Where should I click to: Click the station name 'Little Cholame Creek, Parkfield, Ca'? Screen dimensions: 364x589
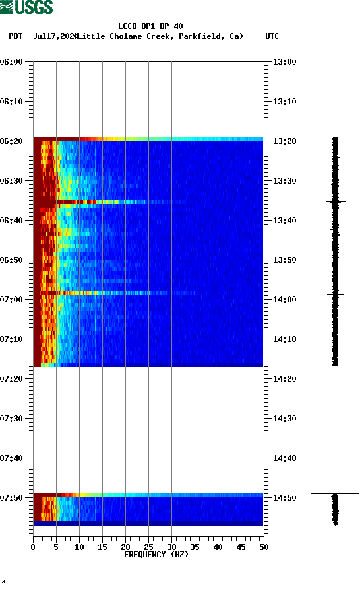point(160,36)
